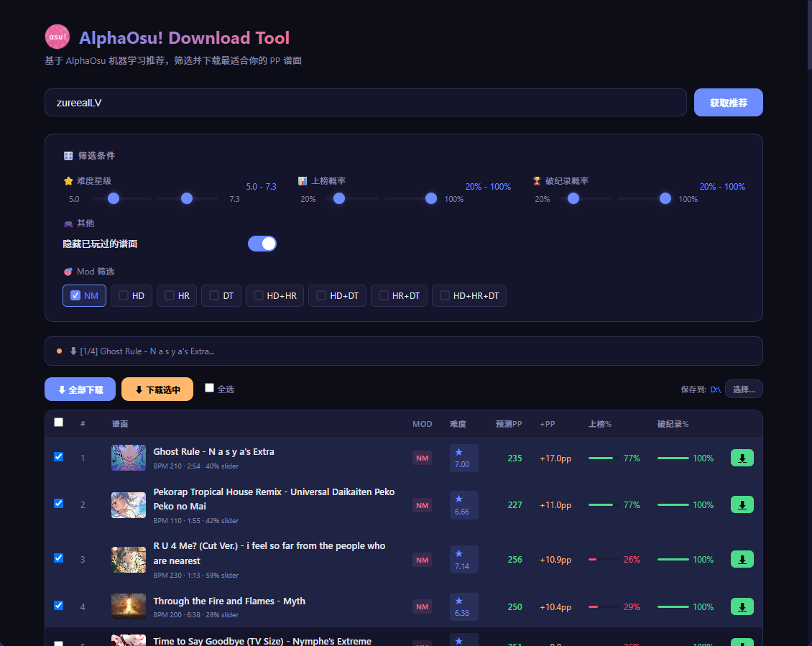
Task: Click 'Through the Fire and Flames - Myth' title
Action: 229,601
